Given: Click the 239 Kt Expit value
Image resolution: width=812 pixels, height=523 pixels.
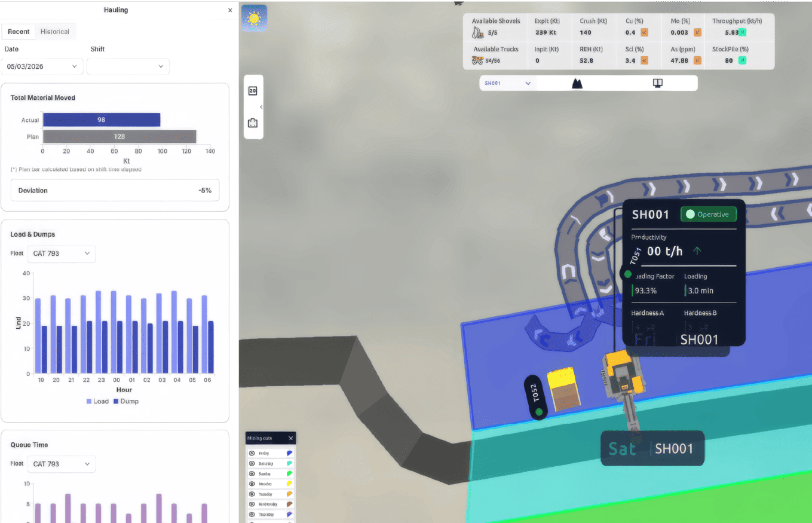Looking at the screenshot, I should 545,32.
